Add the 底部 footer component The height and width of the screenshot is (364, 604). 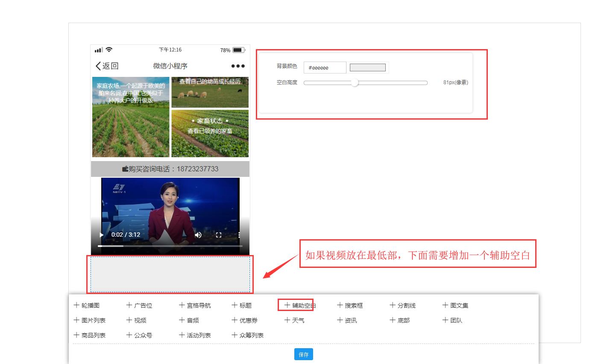(x=400, y=320)
